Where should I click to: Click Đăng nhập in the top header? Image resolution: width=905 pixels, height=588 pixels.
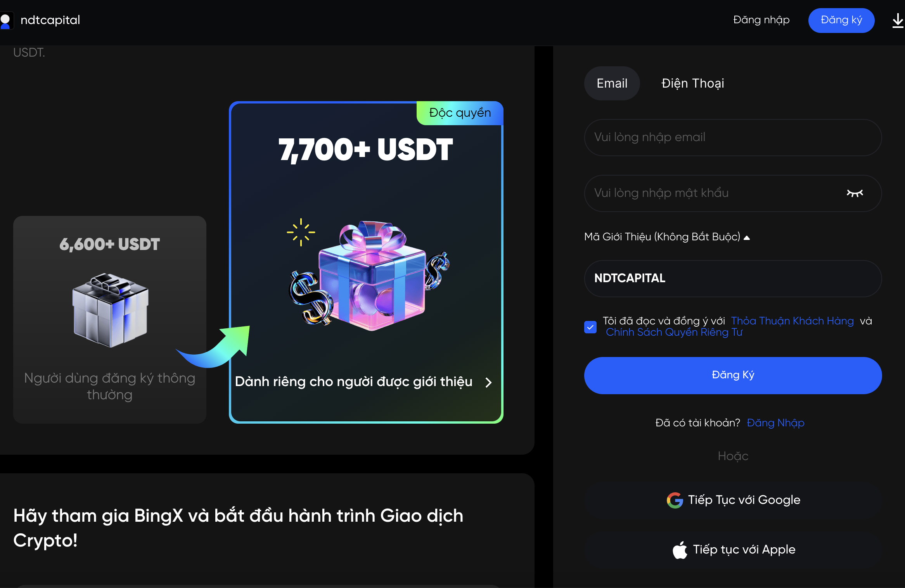[761, 20]
